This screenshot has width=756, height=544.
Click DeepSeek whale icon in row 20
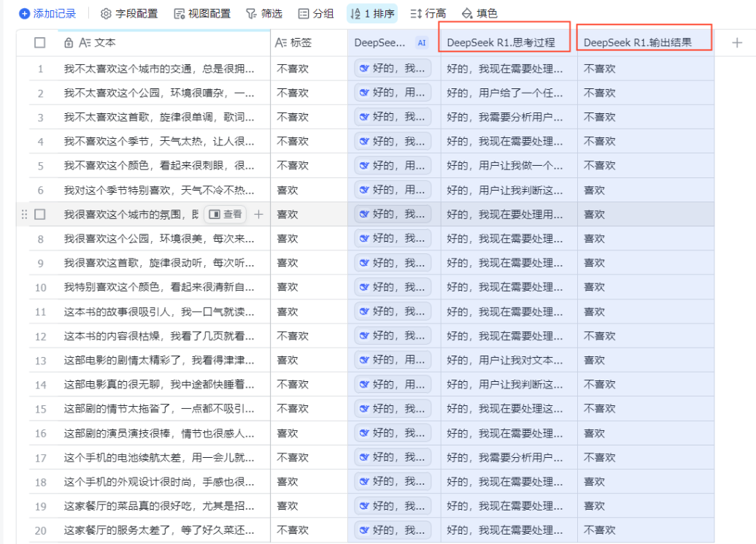point(365,530)
